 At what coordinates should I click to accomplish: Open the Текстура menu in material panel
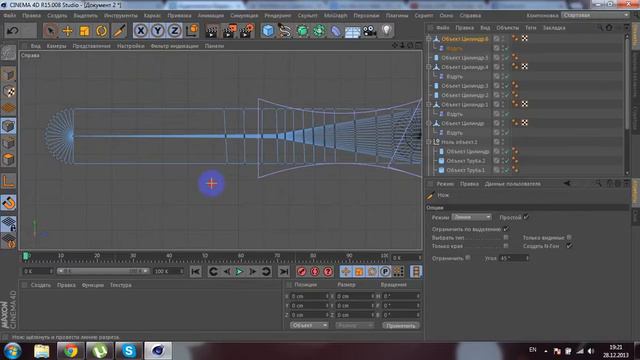coord(120,285)
